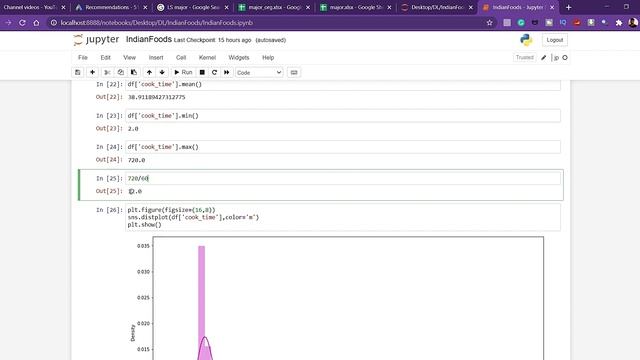Go forward in browser history
The image size is (640, 360).
(8, 23)
